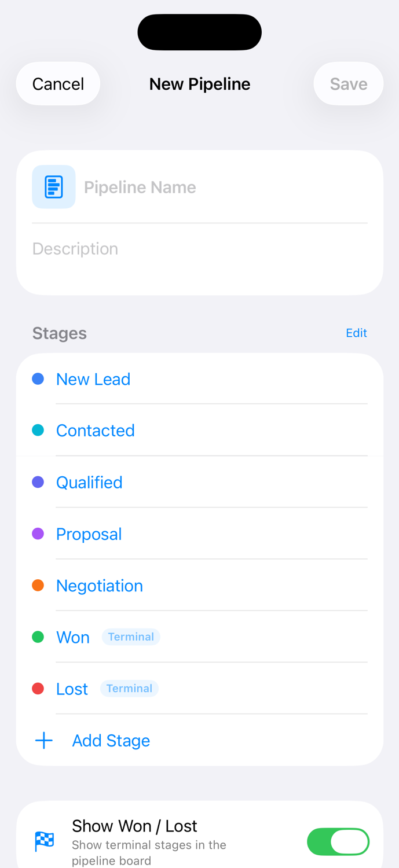Click the Pipeline Name input field

click(174, 186)
